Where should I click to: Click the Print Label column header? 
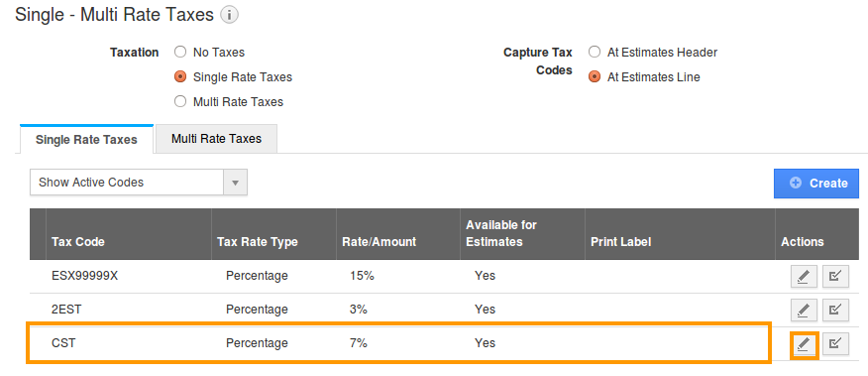680,234
